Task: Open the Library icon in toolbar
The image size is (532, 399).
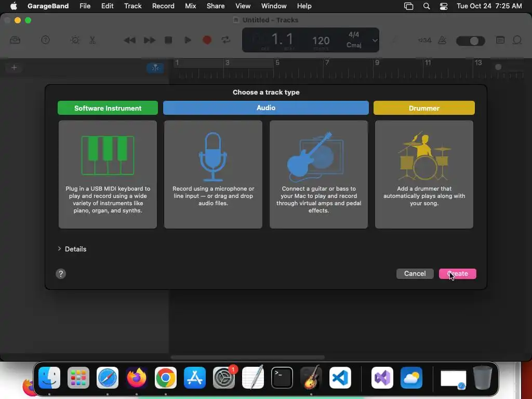Action: tap(15, 41)
